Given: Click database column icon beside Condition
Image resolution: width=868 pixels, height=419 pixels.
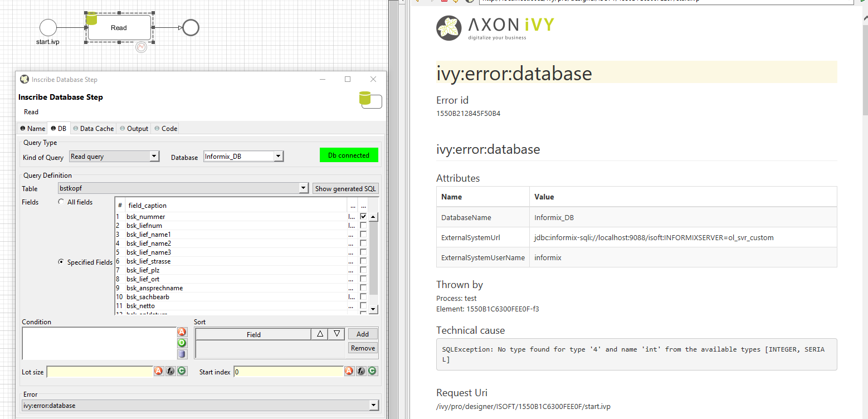Looking at the screenshot, I should point(182,354).
